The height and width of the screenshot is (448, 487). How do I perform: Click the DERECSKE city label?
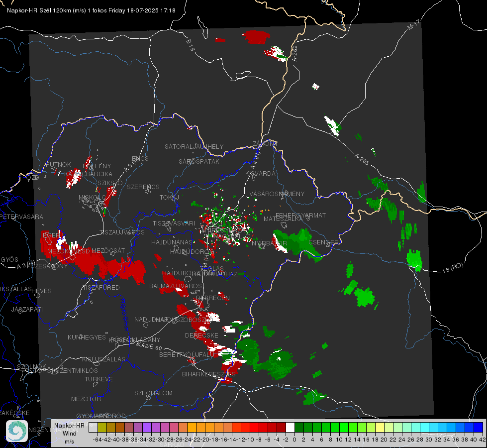[x=201, y=336]
